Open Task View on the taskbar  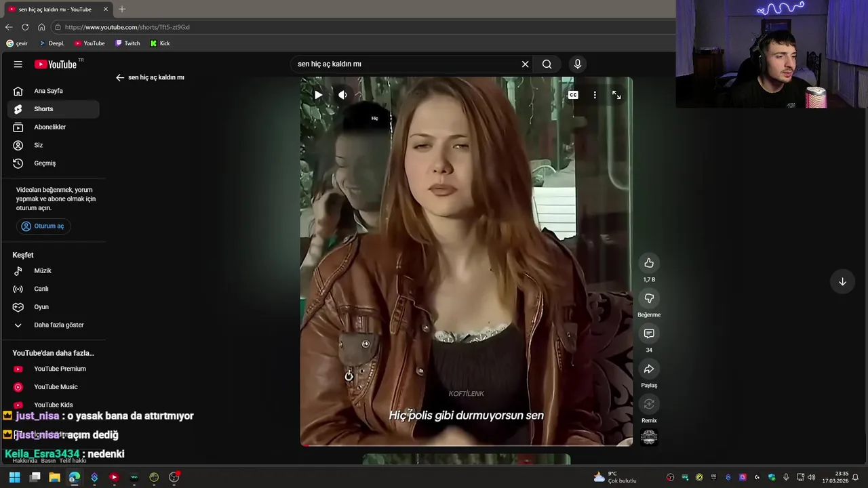pos(35,477)
